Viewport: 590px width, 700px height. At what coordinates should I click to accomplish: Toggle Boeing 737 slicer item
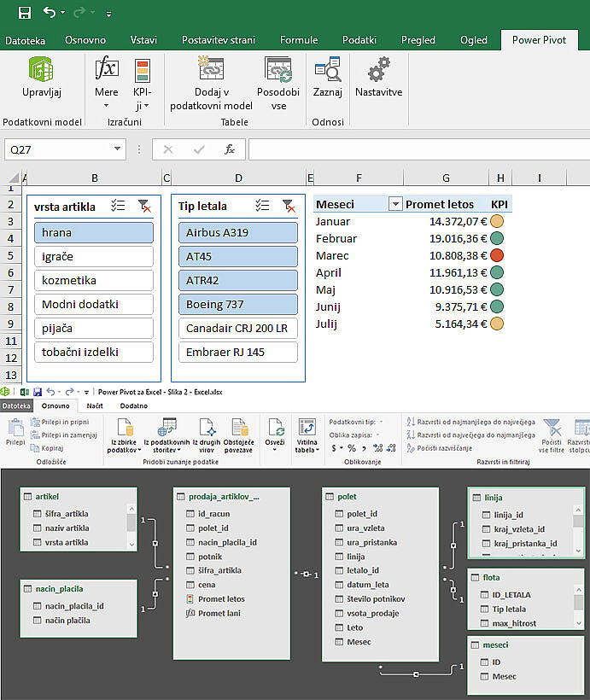tap(238, 305)
